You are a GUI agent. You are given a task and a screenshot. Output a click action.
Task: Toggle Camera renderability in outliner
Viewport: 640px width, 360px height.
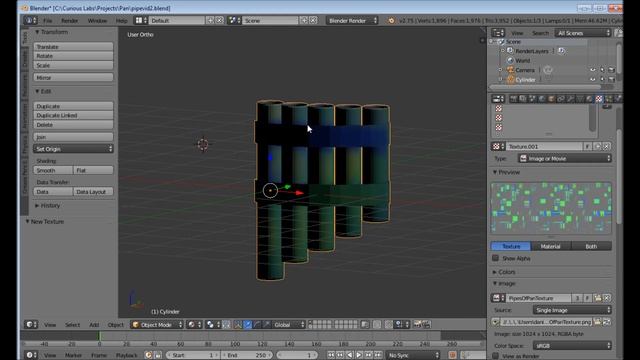611,70
